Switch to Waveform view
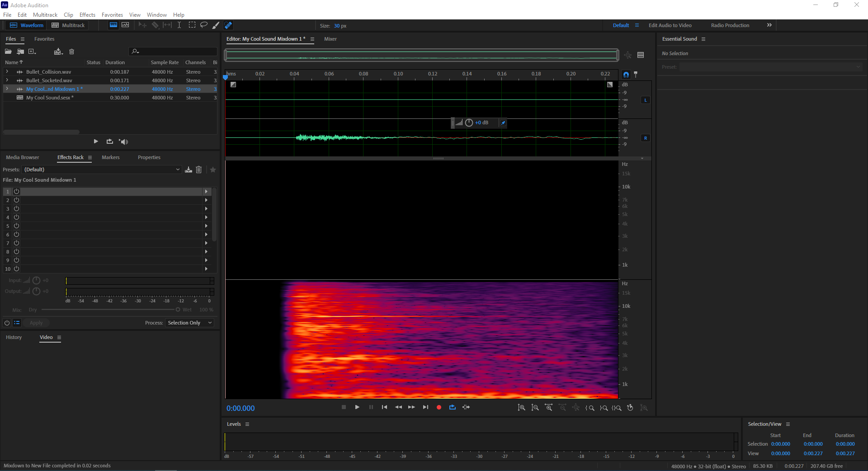This screenshot has width=868, height=471. coord(27,25)
